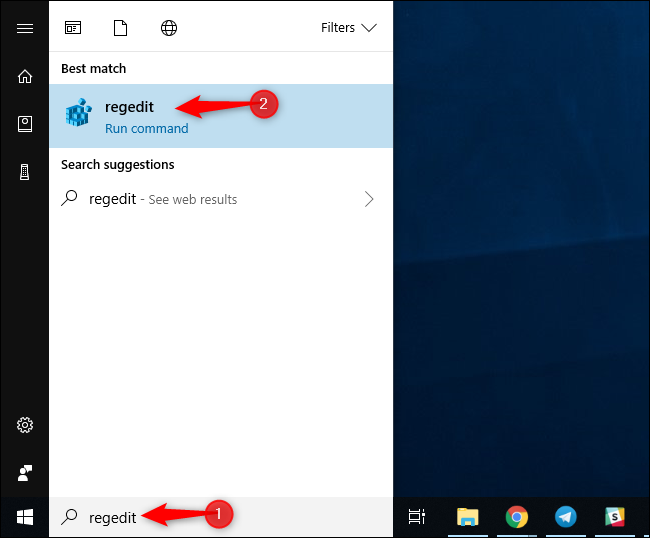Filter results by Documents icon
This screenshot has width=650, height=538.
[121, 28]
